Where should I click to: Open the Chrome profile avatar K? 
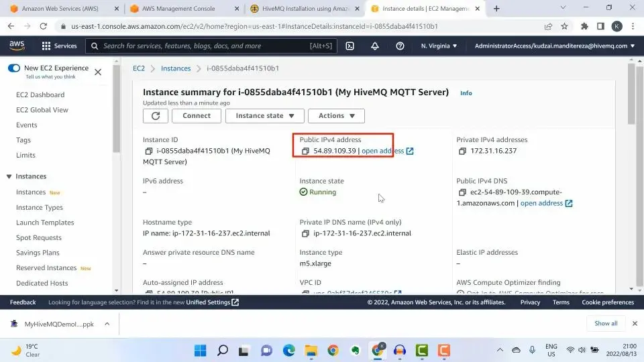(616, 26)
